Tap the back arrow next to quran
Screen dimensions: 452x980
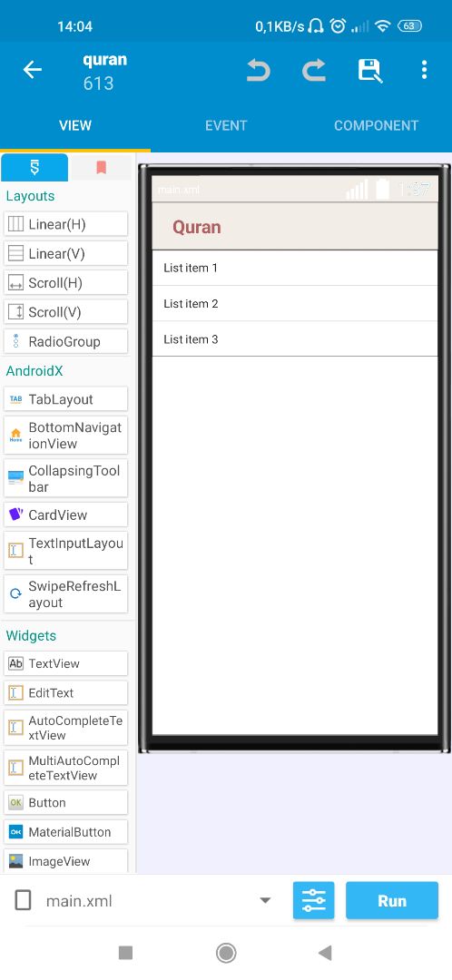(33, 70)
